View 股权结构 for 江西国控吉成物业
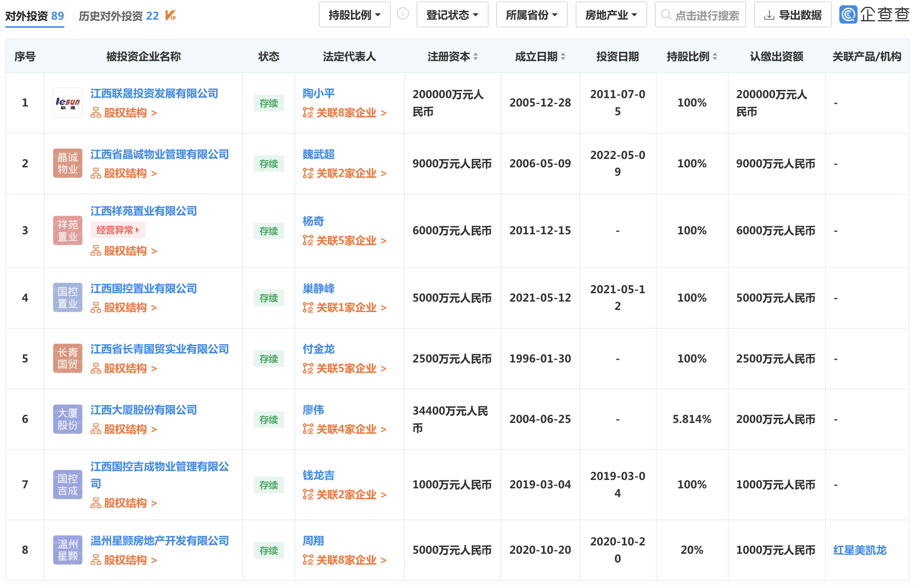This screenshot has width=920, height=588. pos(124,503)
